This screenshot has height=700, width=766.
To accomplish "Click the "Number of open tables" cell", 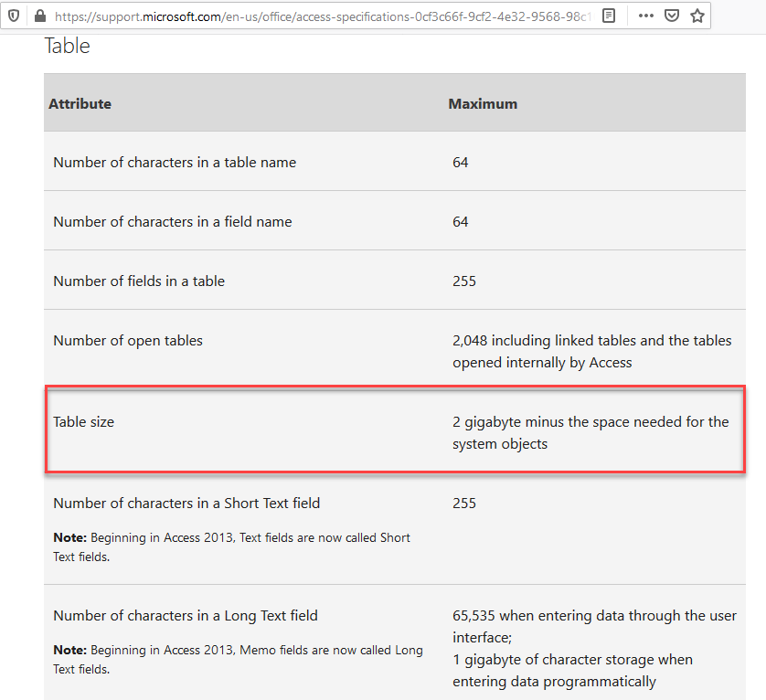I will (128, 340).
